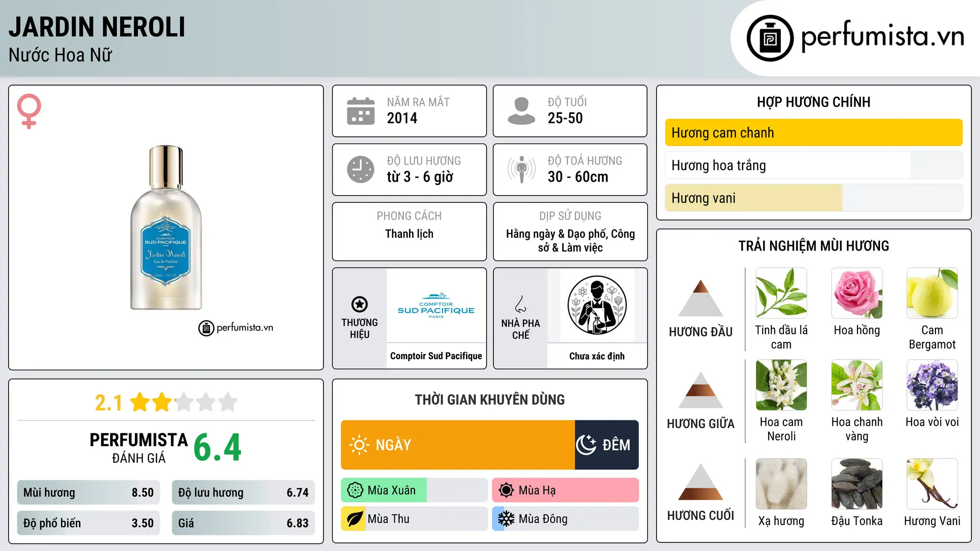Screen dimensions: 980x551
Task: Click the Mùi hương 8.50 score bar
Action: (89, 492)
